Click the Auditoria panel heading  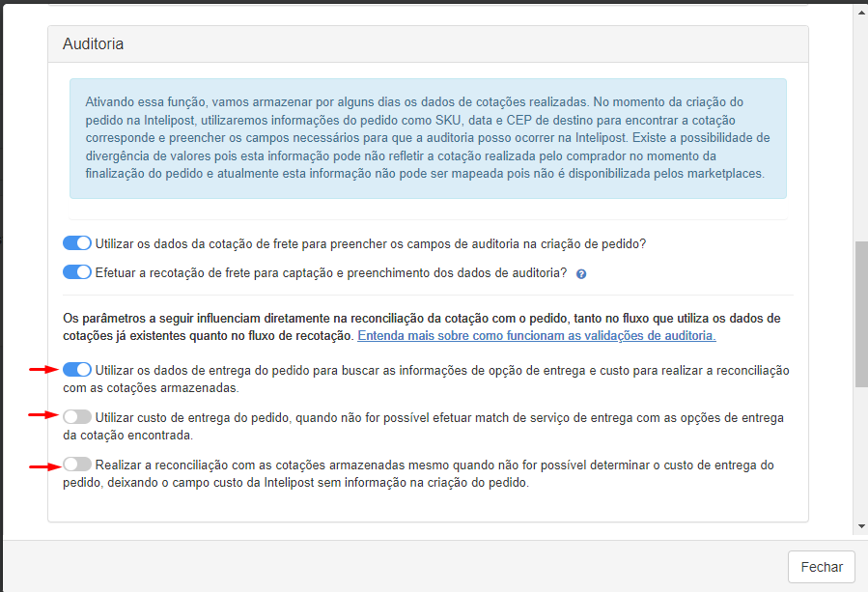point(93,43)
